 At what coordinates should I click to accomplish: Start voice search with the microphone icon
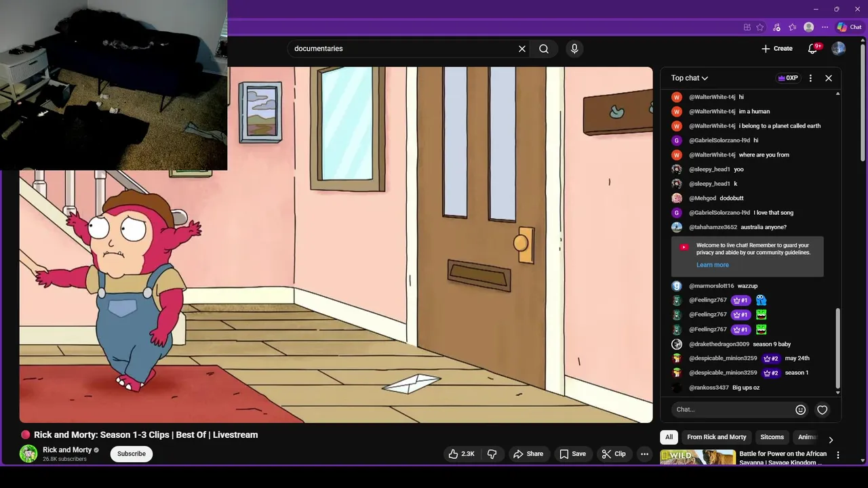pyautogui.click(x=574, y=49)
